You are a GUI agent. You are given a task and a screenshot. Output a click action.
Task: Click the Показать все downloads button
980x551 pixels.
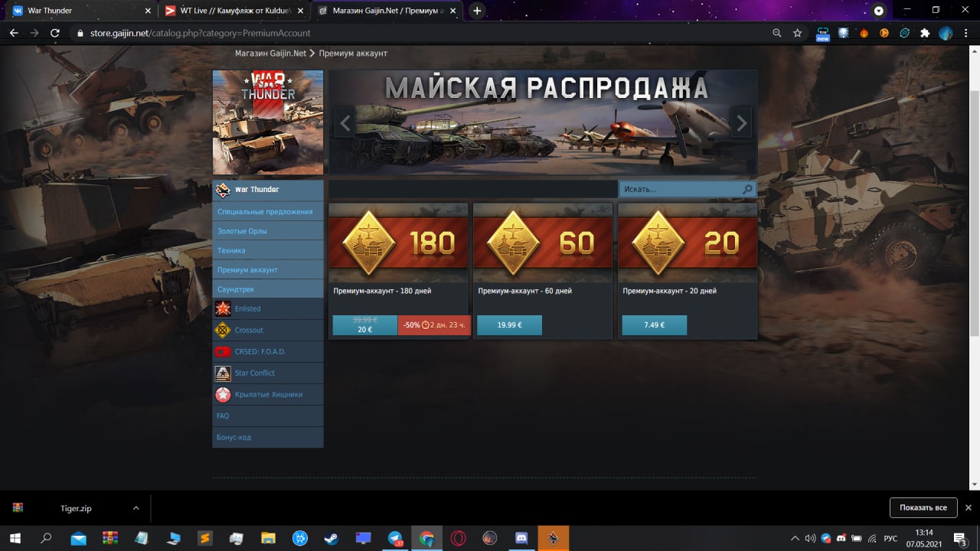(x=923, y=507)
